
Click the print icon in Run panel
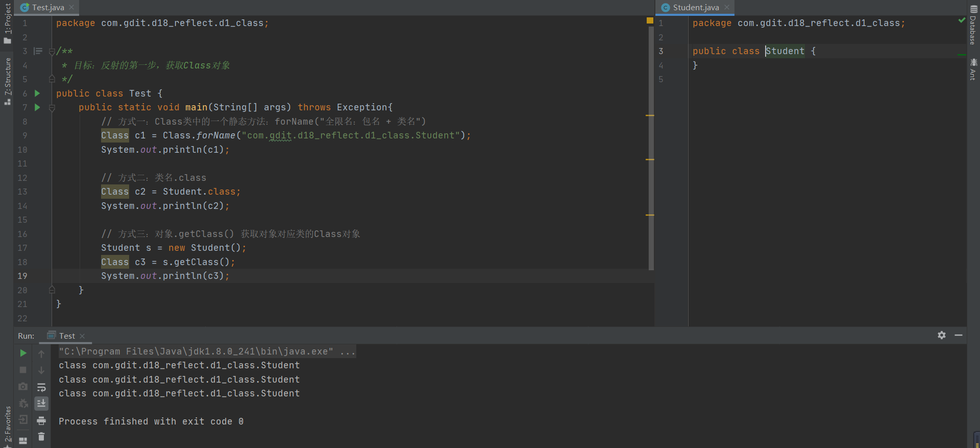(x=41, y=420)
